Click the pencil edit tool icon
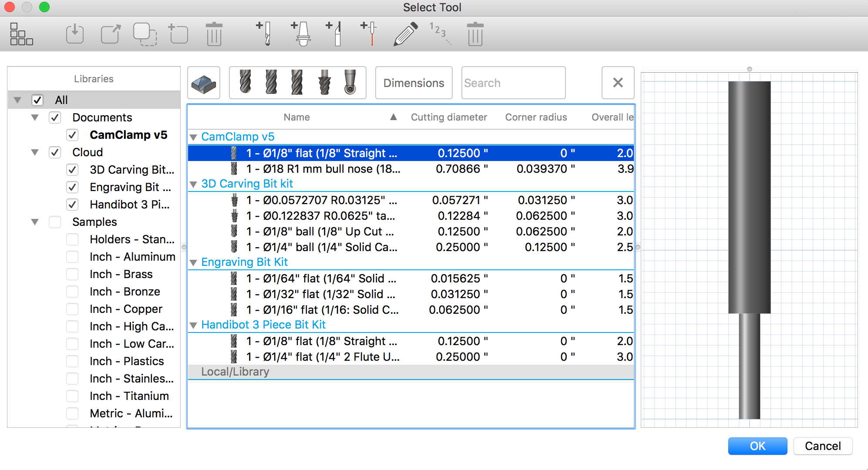868x470 pixels. coord(405,34)
